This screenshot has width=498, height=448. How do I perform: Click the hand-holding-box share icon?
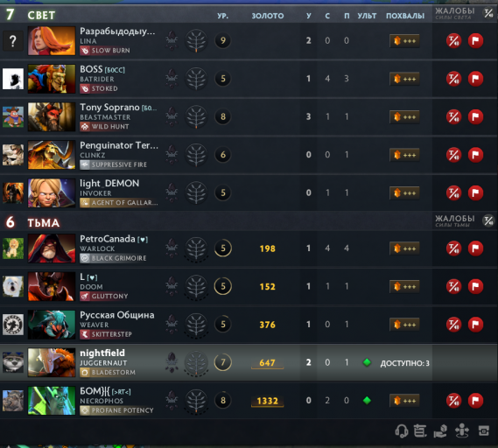(440, 431)
